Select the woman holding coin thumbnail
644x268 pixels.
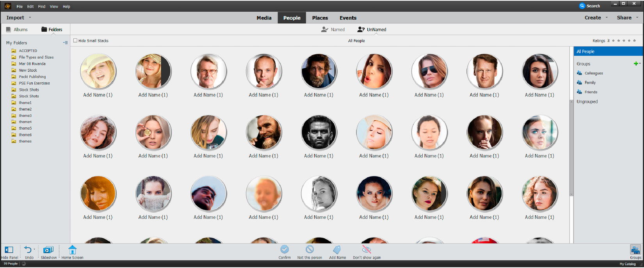tap(153, 133)
